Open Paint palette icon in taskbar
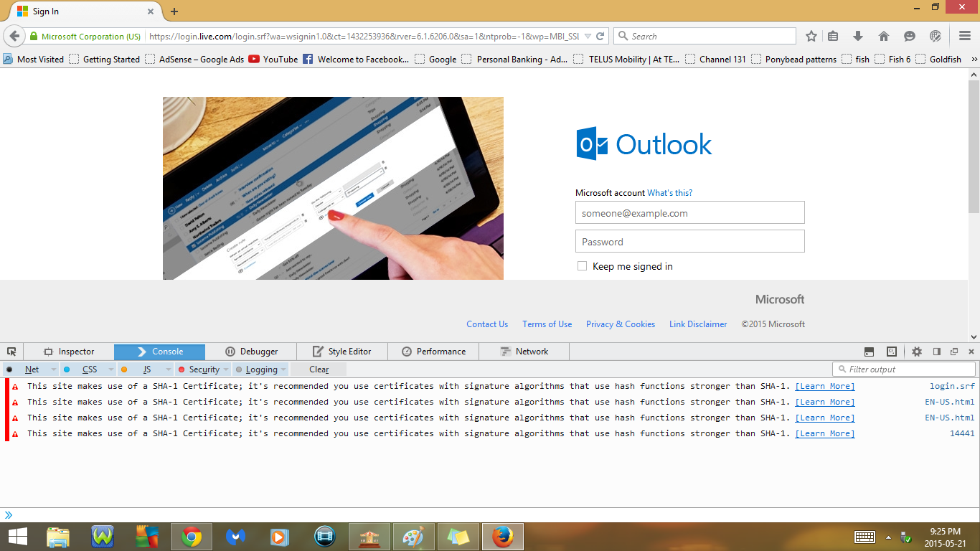980x551 pixels. click(x=414, y=537)
